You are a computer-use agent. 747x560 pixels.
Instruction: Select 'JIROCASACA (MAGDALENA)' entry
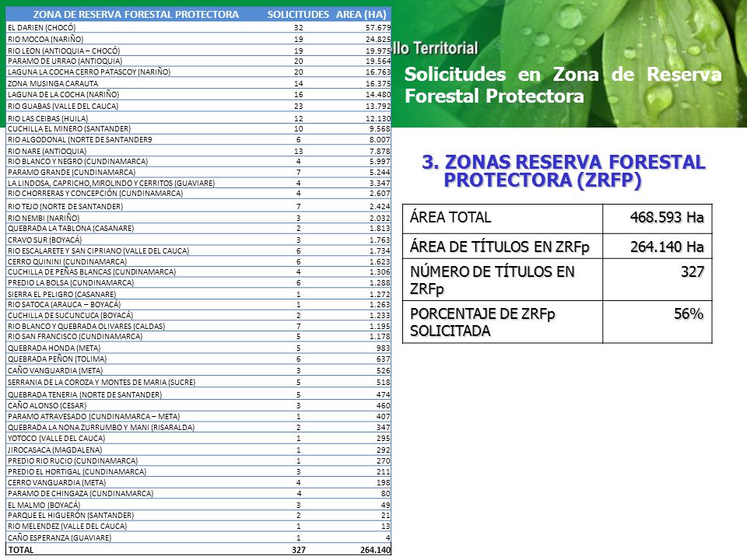tap(54, 450)
